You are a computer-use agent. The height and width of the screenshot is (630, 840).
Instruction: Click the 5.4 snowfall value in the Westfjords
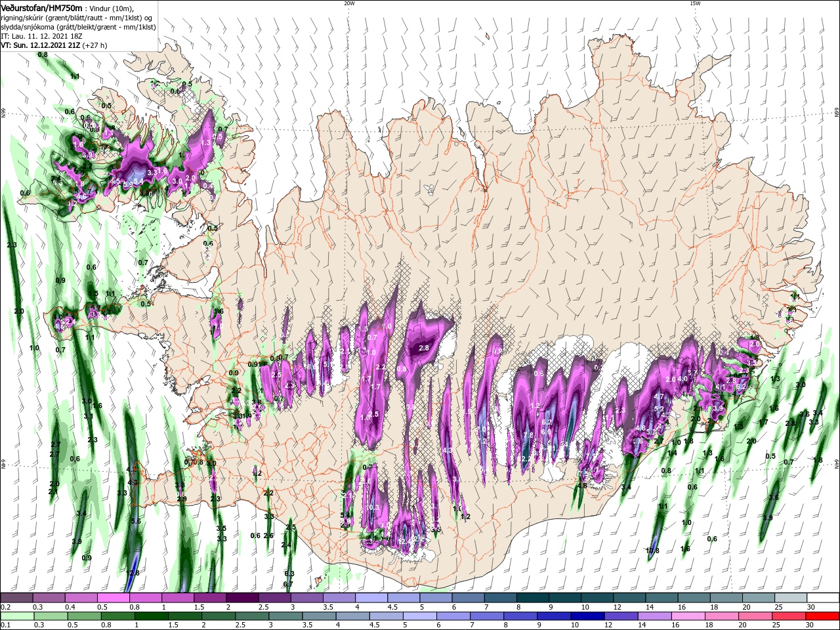coord(138,181)
